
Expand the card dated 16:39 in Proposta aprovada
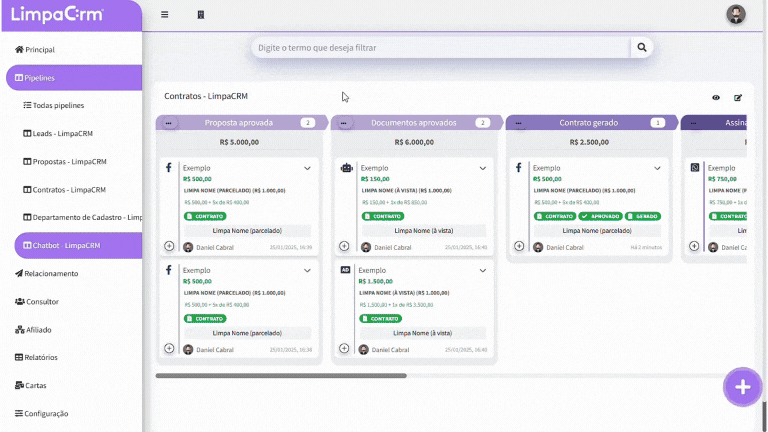pos(307,168)
